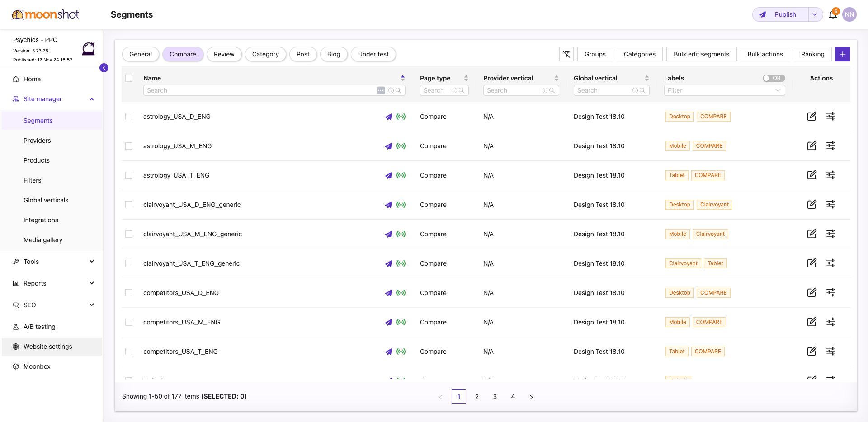Switch to the General tab

pos(141,54)
